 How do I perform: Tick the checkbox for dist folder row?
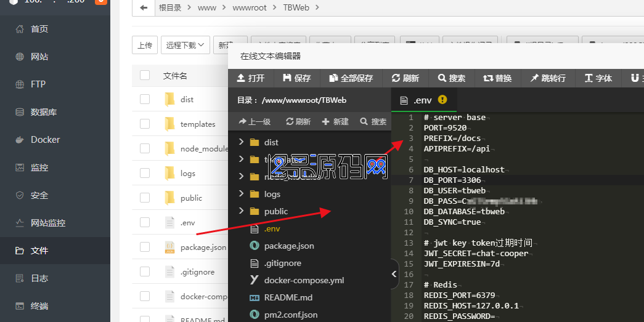(145, 99)
